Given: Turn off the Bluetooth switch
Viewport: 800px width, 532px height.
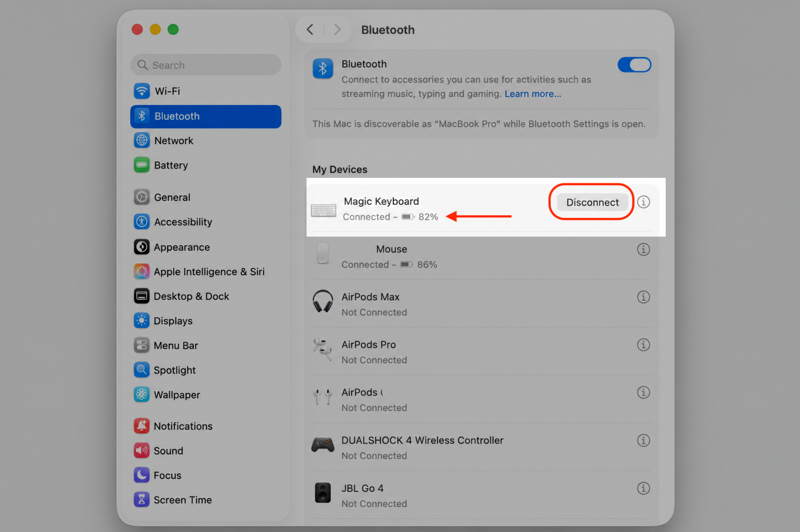Looking at the screenshot, I should [x=634, y=65].
